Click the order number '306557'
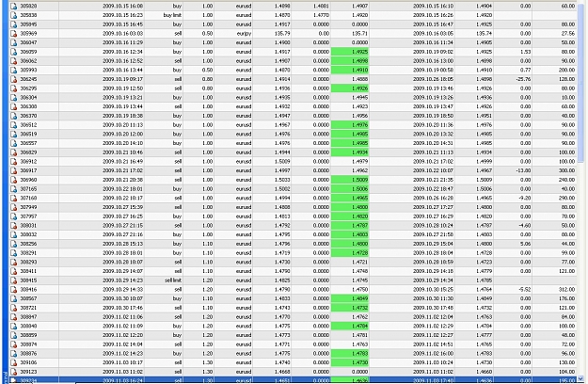588x384 pixels. [28, 143]
